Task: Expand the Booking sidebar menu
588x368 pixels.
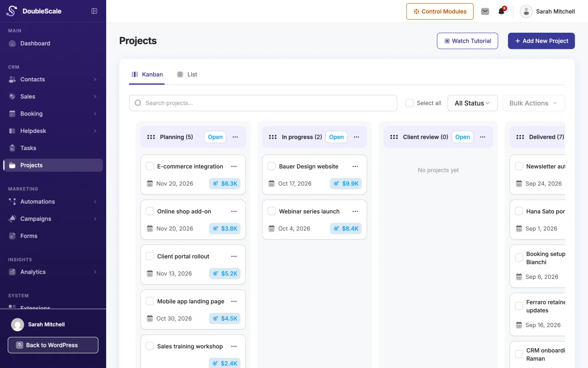Action: (x=53, y=114)
